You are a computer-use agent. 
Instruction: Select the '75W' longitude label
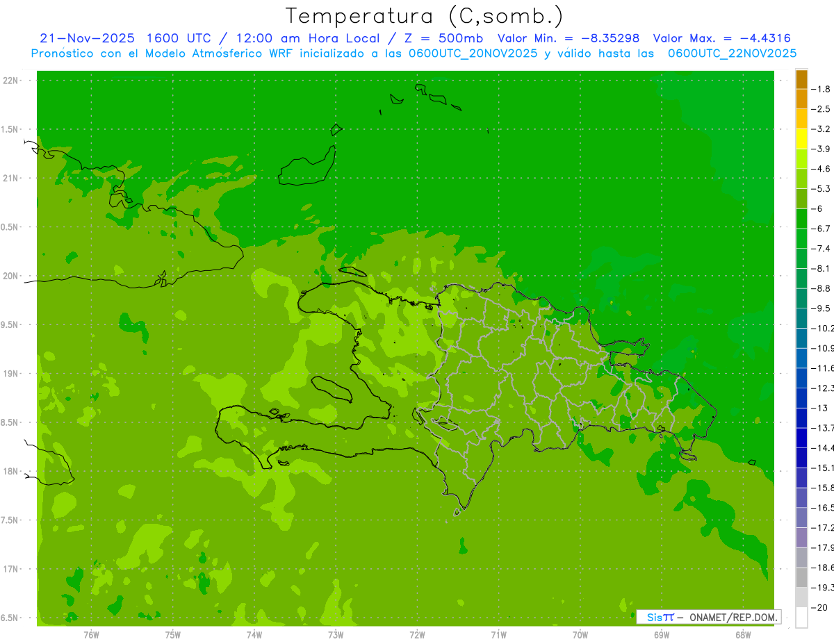[173, 635]
